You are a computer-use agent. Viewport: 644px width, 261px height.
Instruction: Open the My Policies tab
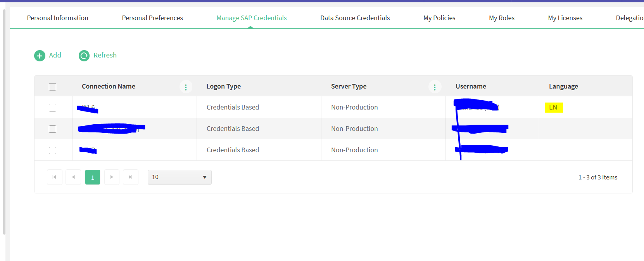click(x=439, y=18)
